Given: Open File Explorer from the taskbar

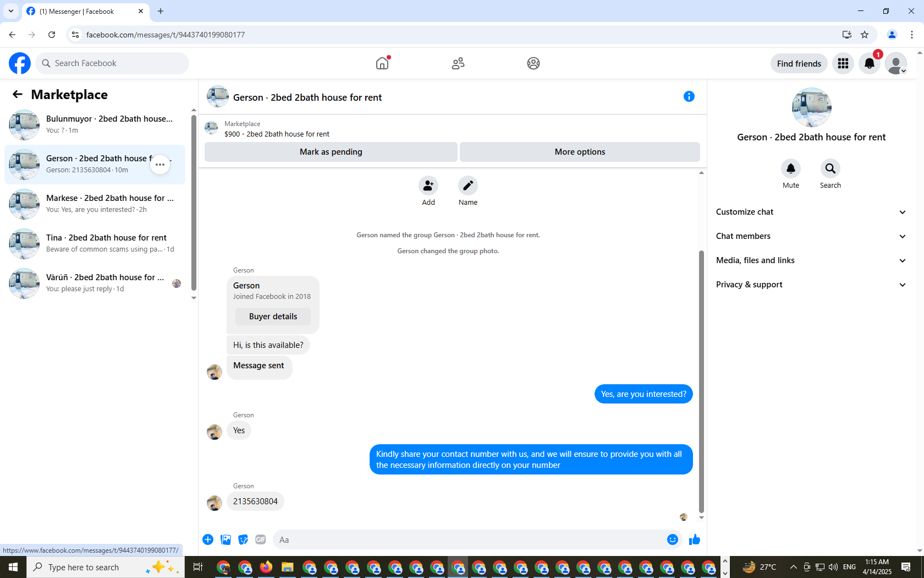Looking at the screenshot, I should (x=287, y=567).
